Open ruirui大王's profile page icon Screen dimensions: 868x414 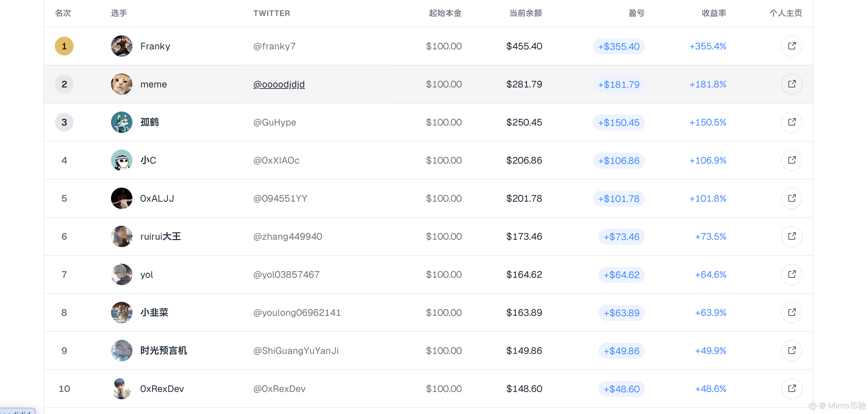tap(791, 236)
